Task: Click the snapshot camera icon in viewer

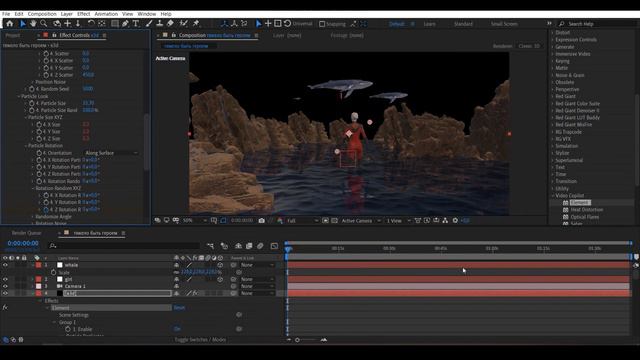Action: (x=262, y=220)
